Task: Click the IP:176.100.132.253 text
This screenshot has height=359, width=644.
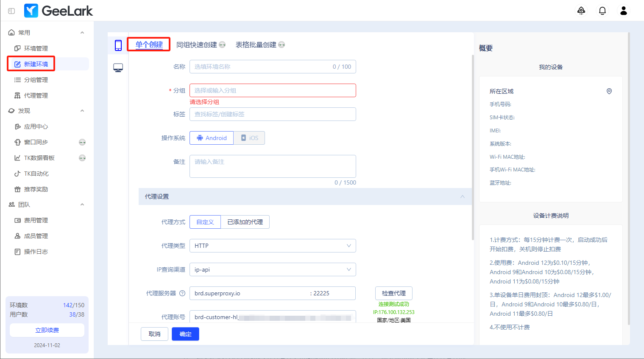Action: point(394,312)
